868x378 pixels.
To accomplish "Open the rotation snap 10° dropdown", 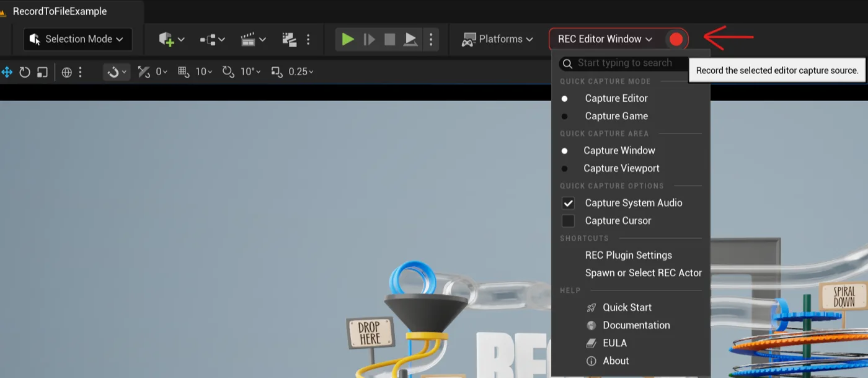I will (x=250, y=72).
